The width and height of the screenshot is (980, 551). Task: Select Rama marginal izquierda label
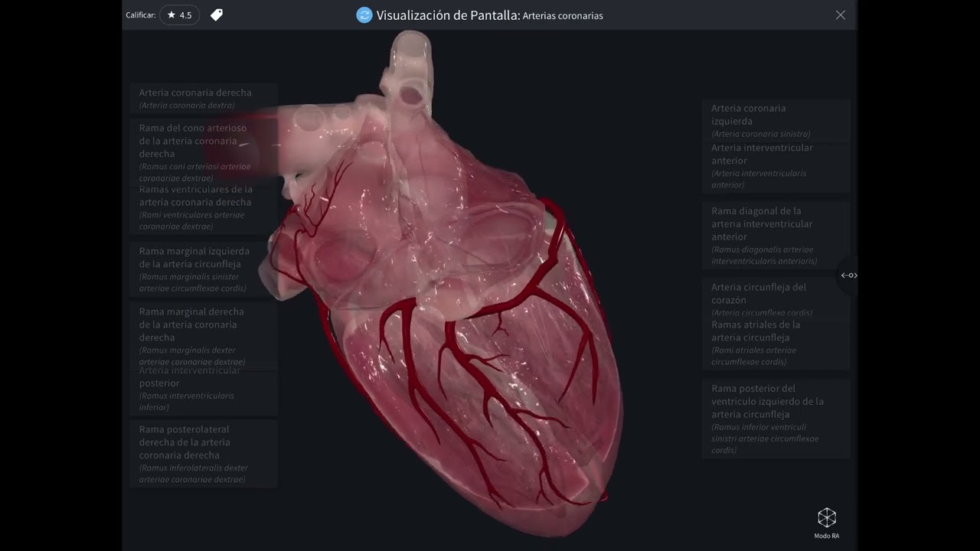[203, 269]
